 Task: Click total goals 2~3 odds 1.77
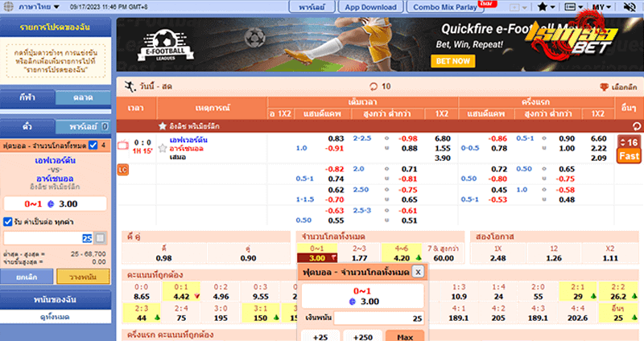pos(359,258)
